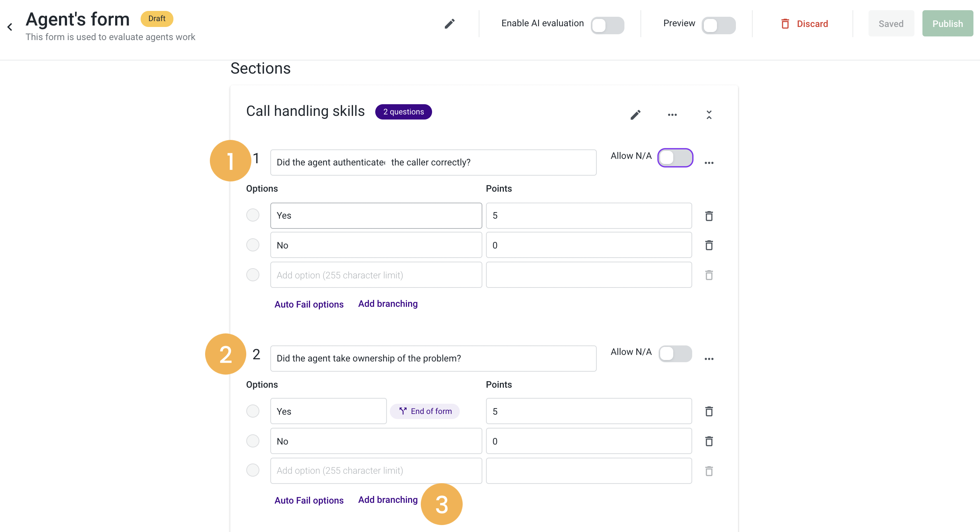Click the Points field showing 5 for question 1

coord(588,215)
